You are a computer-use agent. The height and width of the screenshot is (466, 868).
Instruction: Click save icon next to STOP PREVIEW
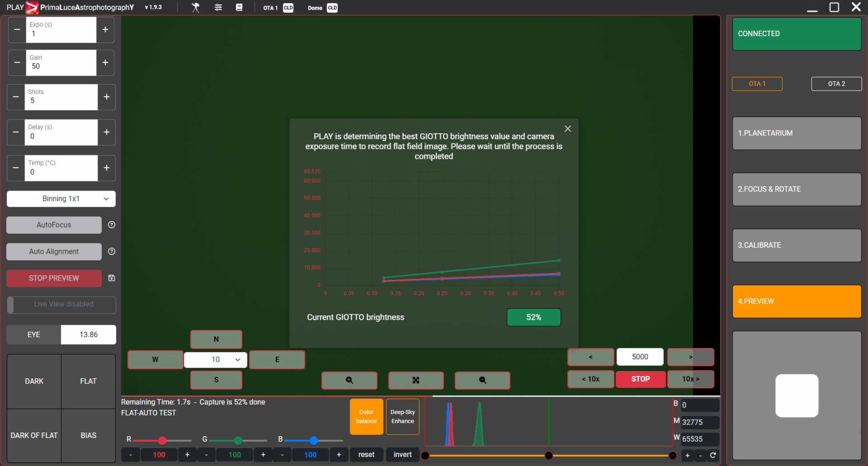(112, 278)
